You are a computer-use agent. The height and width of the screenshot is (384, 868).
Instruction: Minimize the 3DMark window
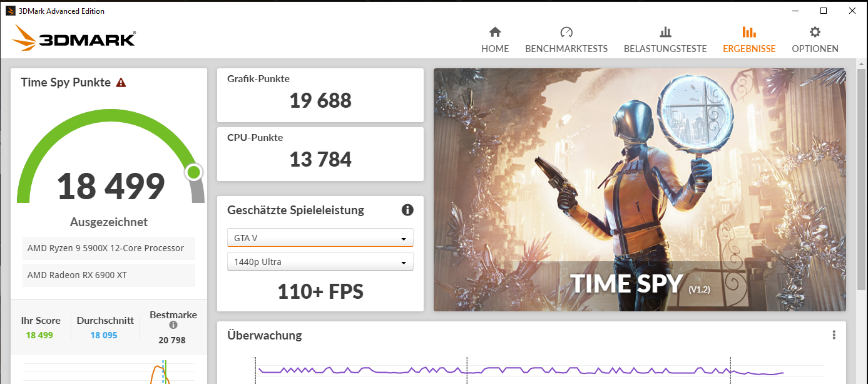(x=795, y=11)
